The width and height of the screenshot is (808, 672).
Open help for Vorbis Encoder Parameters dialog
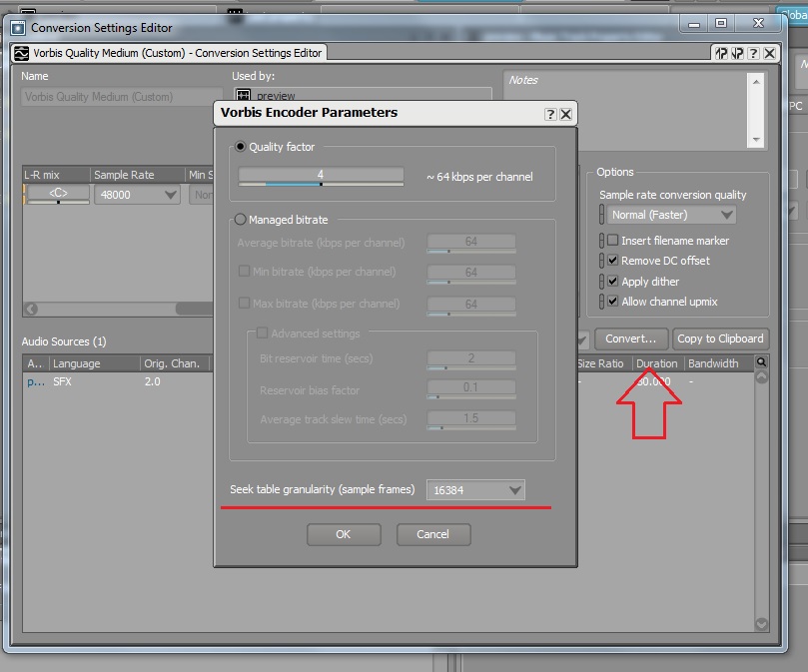(x=550, y=114)
